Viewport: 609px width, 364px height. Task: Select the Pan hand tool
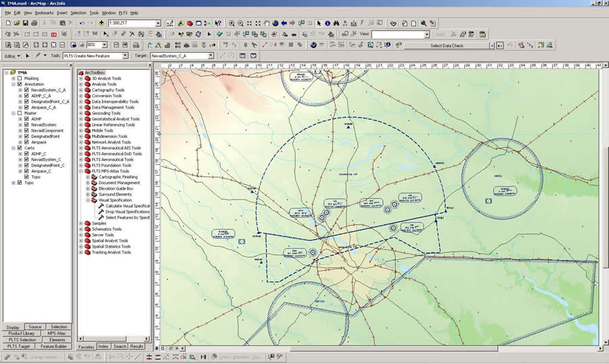click(267, 23)
